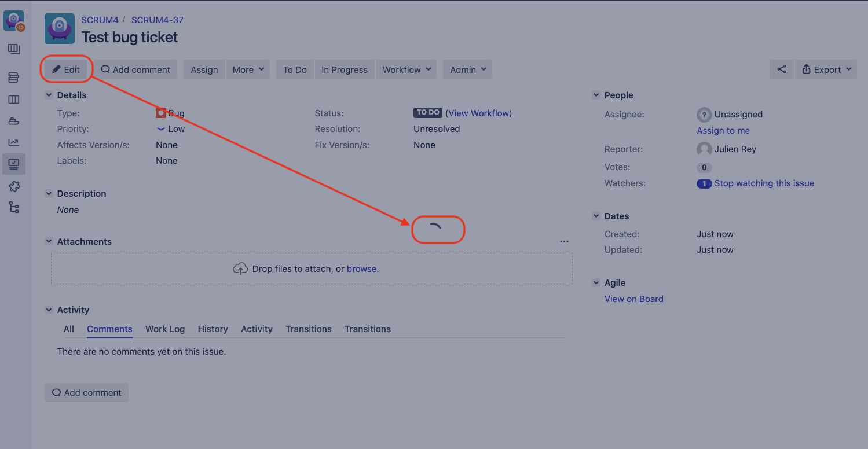Switch to the Work Log tab
This screenshot has width=868, height=449.
click(164, 329)
